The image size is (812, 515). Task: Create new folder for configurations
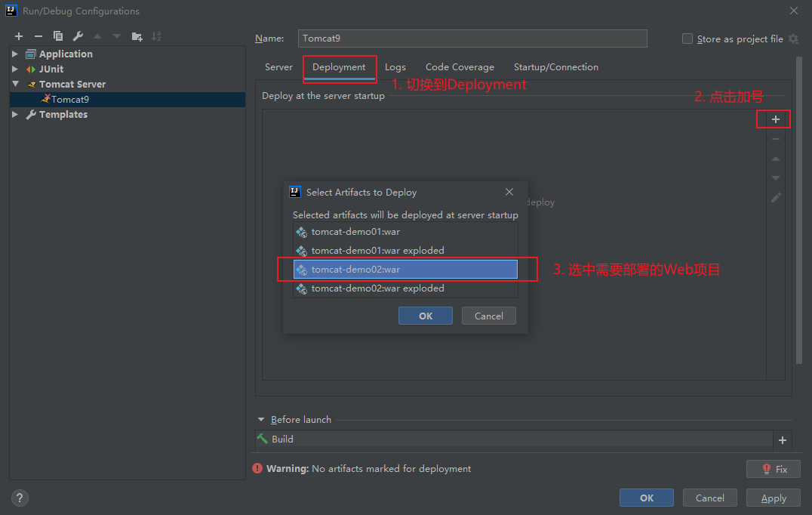pyautogui.click(x=137, y=36)
